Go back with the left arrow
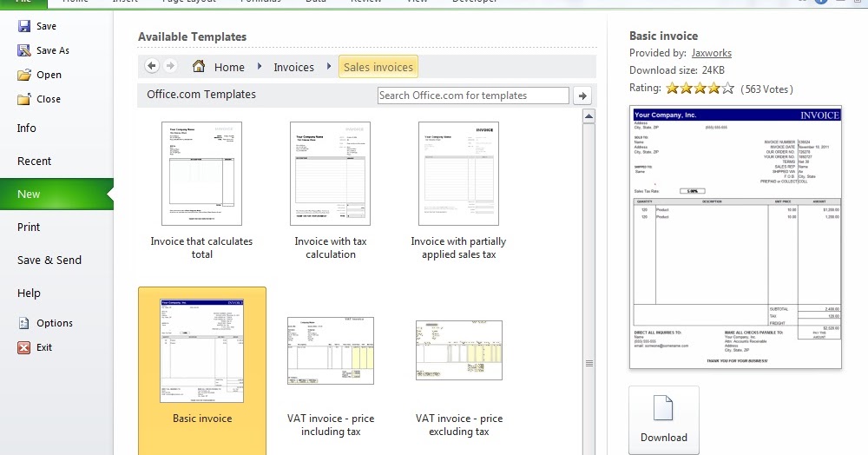The height and width of the screenshot is (455, 868). [x=152, y=66]
